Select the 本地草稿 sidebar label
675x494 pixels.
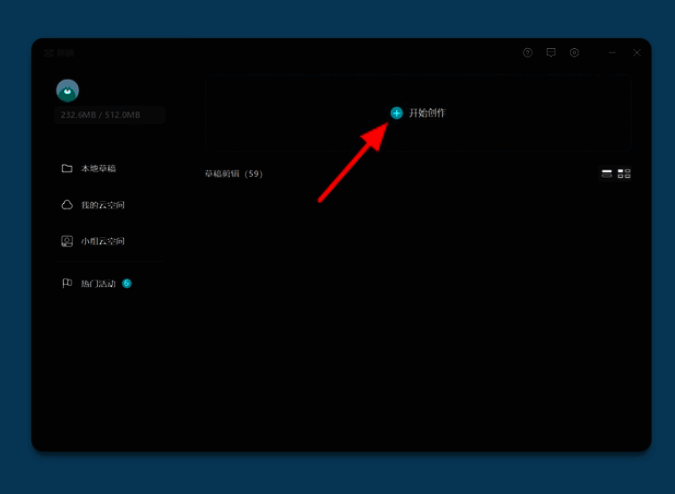click(98, 168)
